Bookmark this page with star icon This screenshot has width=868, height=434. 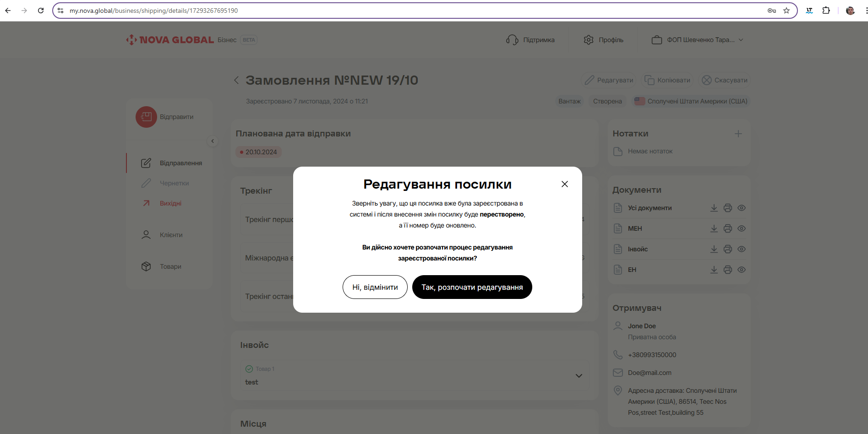point(786,11)
